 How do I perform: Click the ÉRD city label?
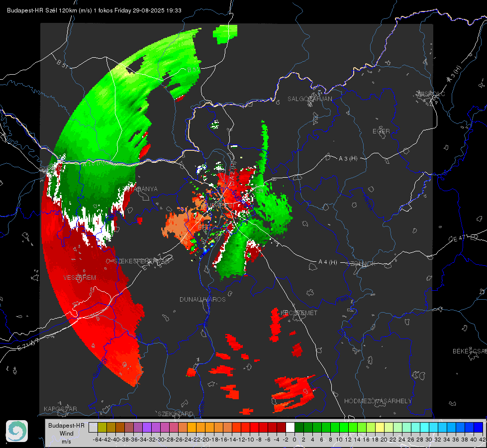[x=203, y=227]
